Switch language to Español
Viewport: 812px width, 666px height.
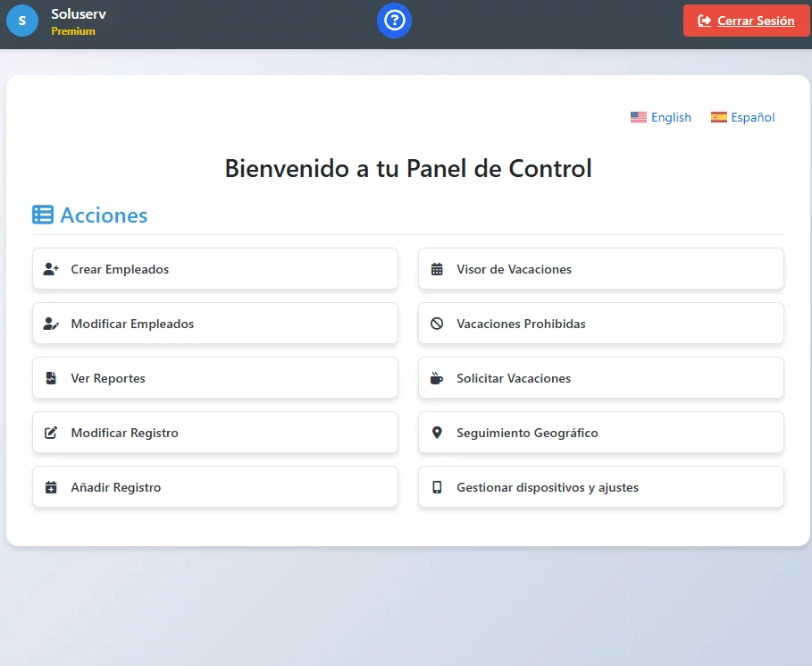coord(743,117)
